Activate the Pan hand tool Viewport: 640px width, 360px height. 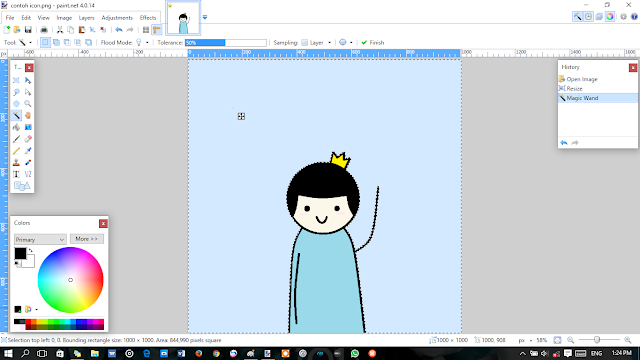pyautogui.click(x=28, y=116)
